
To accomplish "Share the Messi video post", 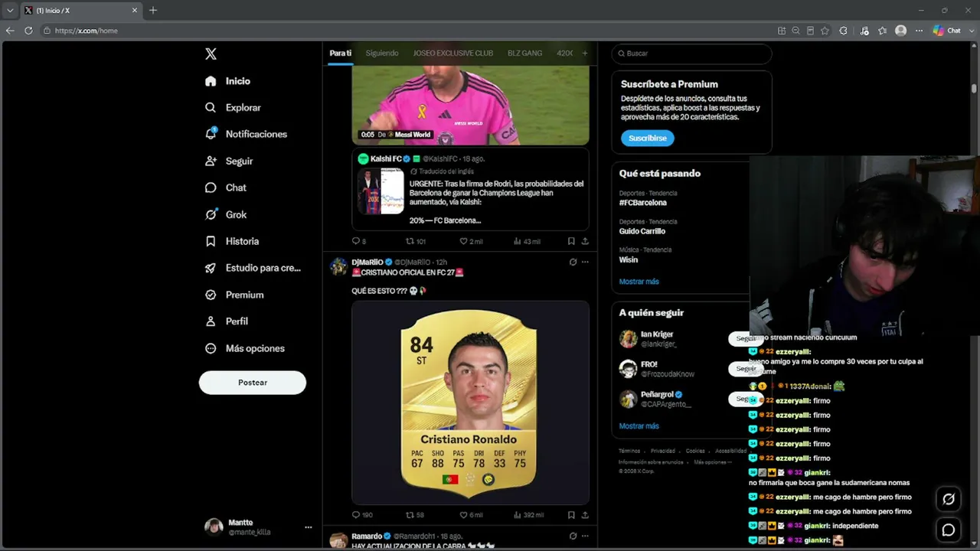I will [x=585, y=242].
